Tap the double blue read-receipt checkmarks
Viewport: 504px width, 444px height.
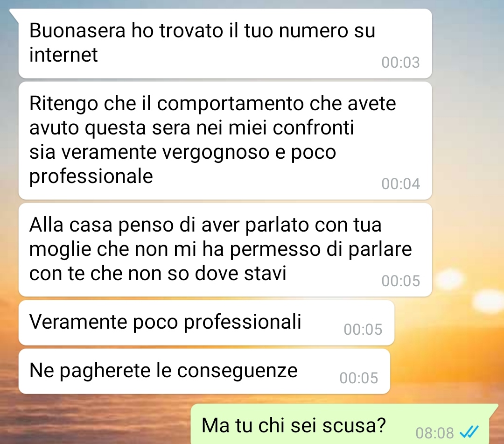[469, 432]
